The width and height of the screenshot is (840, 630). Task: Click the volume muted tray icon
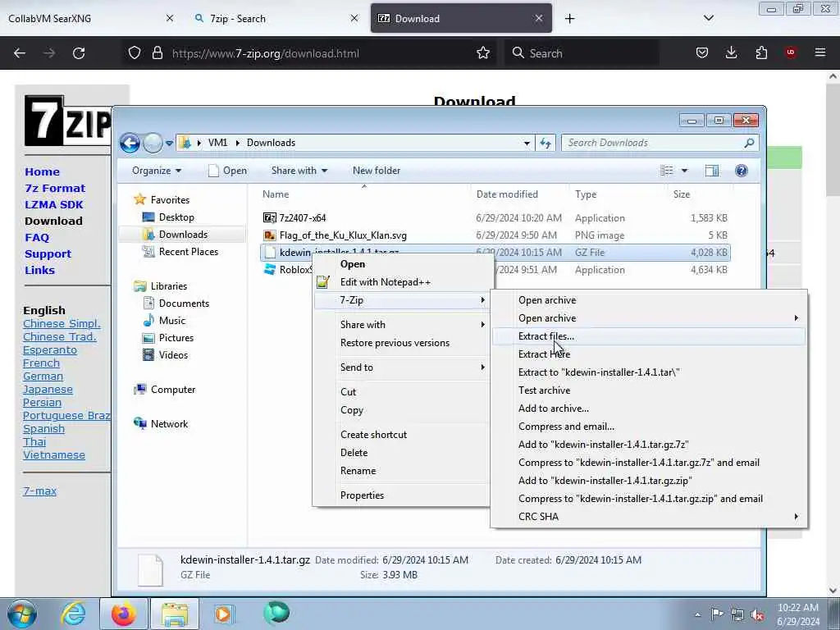tap(757, 615)
